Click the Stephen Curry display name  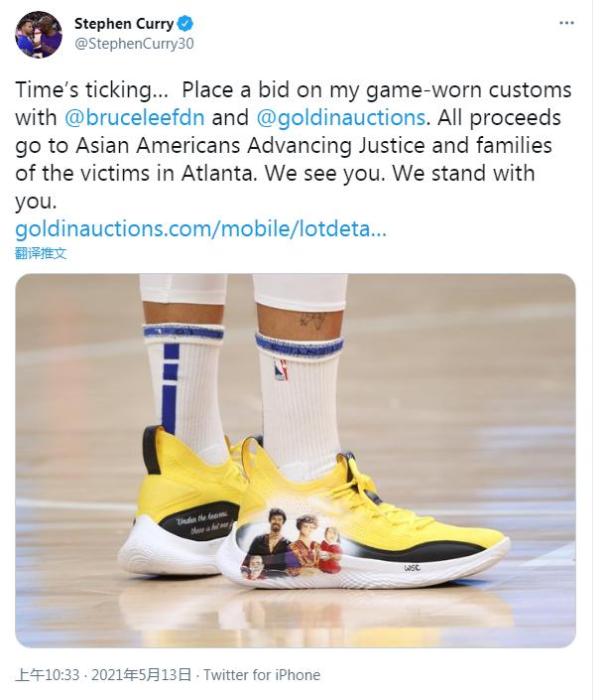(122, 23)
